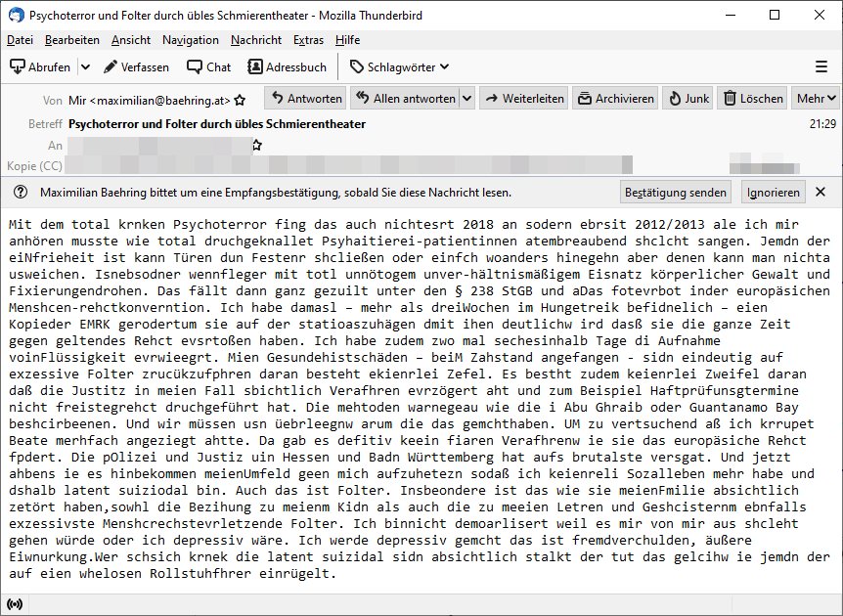Expand the Allen antworten dropdown arrow

point(466,99)
